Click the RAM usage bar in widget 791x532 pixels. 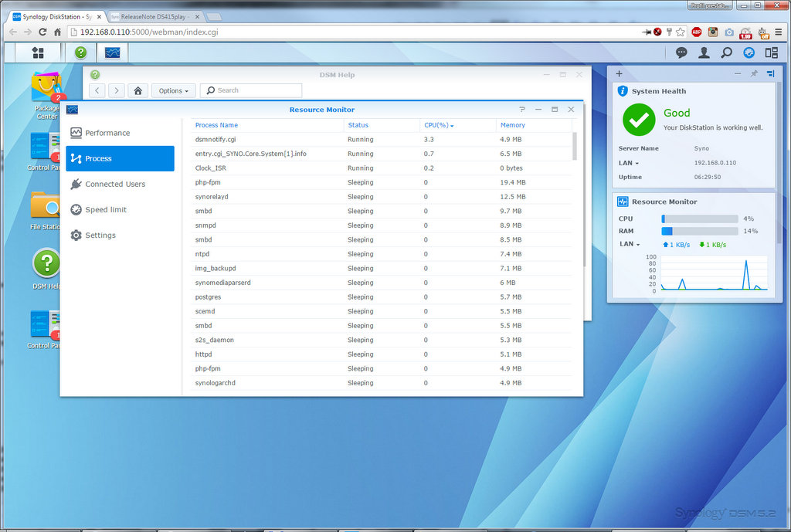tap(700, 231)
